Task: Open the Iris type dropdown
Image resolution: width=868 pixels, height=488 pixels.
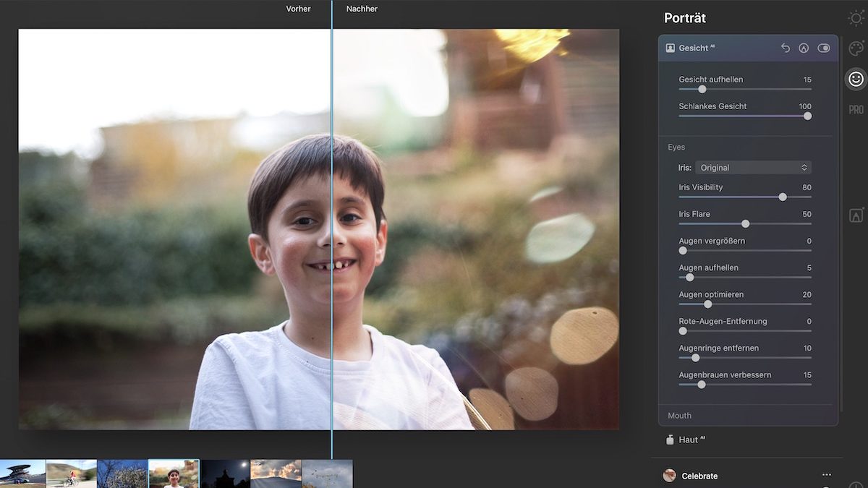Action: click(x=753, y=168)
